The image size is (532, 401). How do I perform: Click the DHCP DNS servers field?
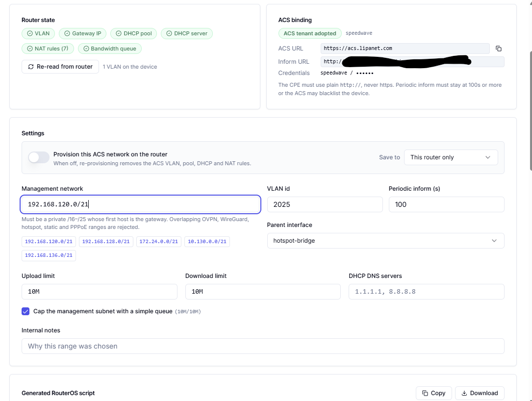pos(427,292)
